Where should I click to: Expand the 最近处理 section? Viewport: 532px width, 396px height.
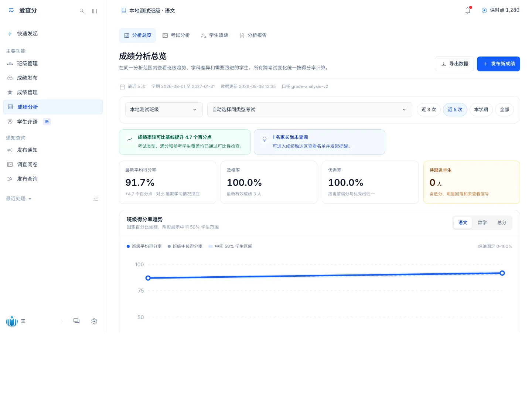[19, 199]
